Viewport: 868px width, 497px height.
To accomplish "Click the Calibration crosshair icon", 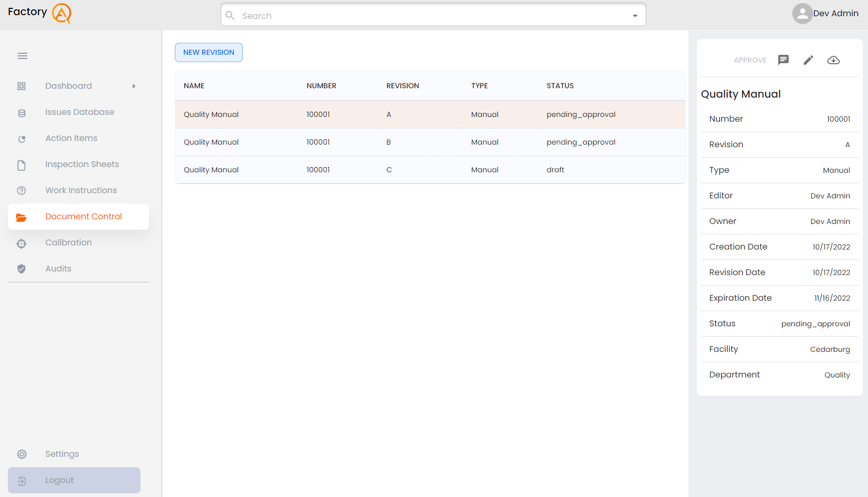I will [21, 243].
